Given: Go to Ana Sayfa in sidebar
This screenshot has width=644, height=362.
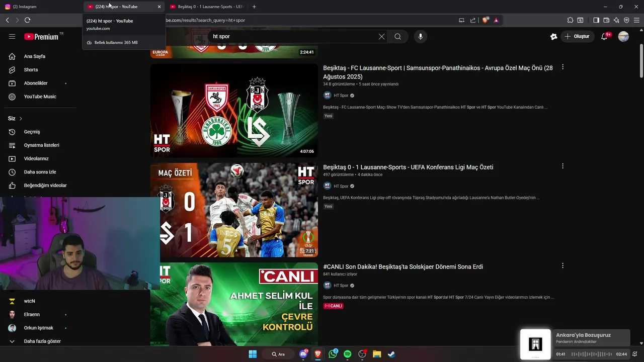Looking at the screenshot, I should 35,56.
